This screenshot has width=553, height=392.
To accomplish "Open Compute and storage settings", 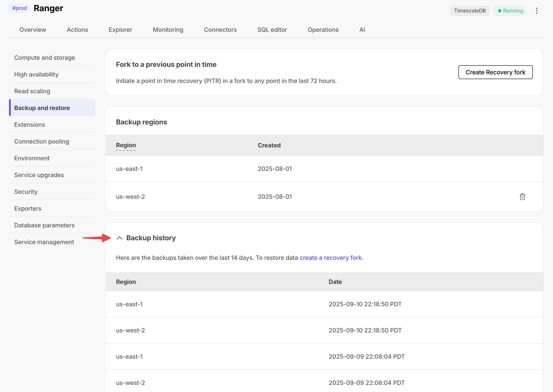I will (x=44, y=58).
